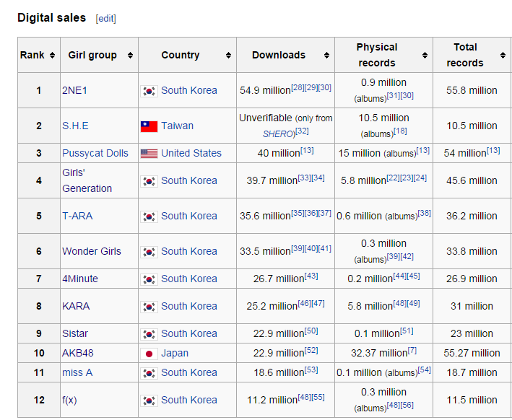This screenshot has width=512, height=420.
Task: Open the KARA article link
Action: [x=76, y=306]
